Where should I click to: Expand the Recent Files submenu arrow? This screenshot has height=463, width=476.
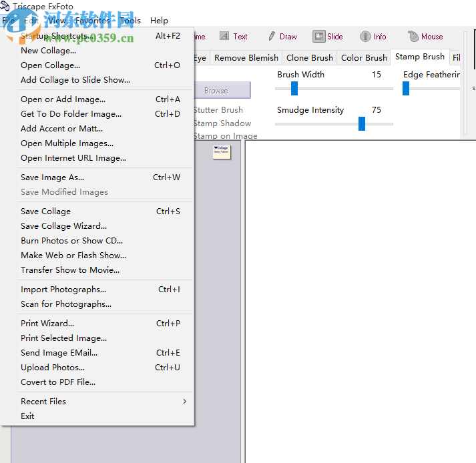pos(184,401)
